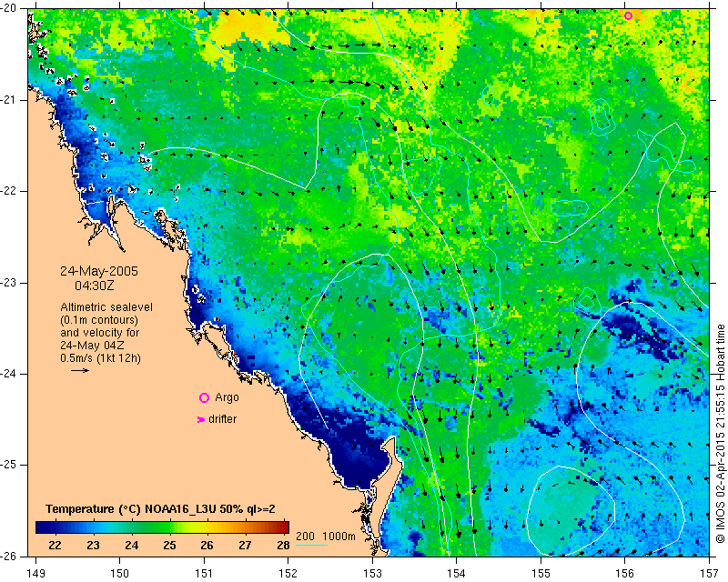Click the 0.5m/s velocity scale arrow
This screenshot has width=728, height=582.
pos(80,370)
